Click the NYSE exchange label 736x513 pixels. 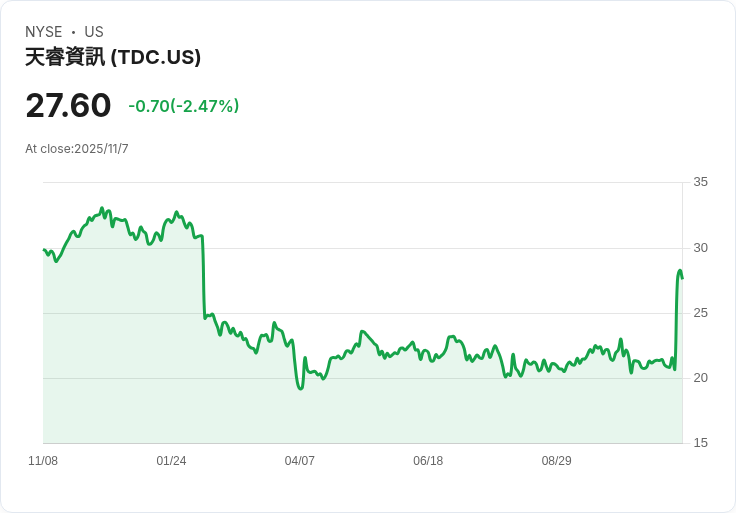tap(44, 32)
